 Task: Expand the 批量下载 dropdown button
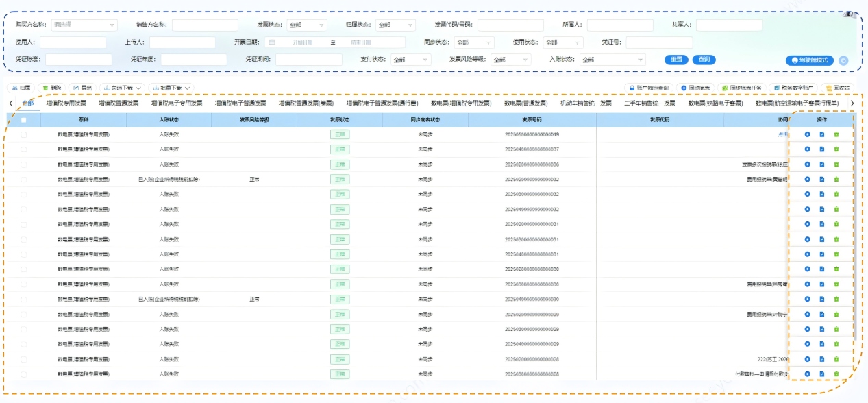pyautogui.click(x=171, y=88)
